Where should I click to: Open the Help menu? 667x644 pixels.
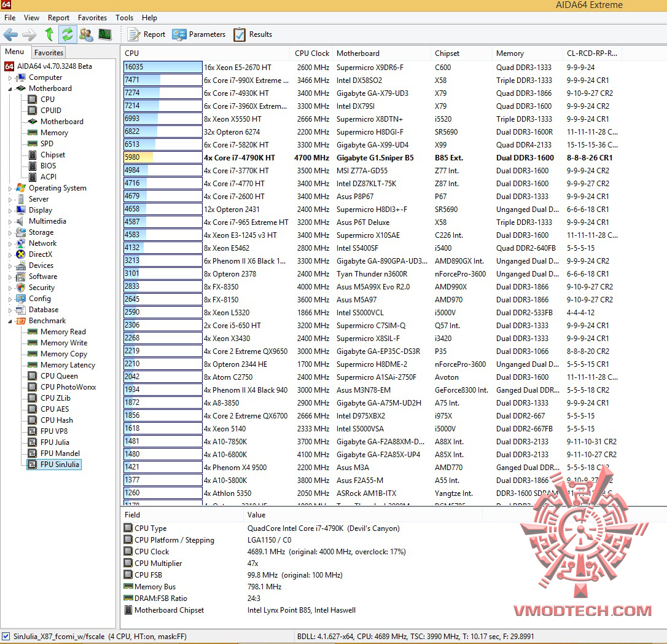point(149,17)
